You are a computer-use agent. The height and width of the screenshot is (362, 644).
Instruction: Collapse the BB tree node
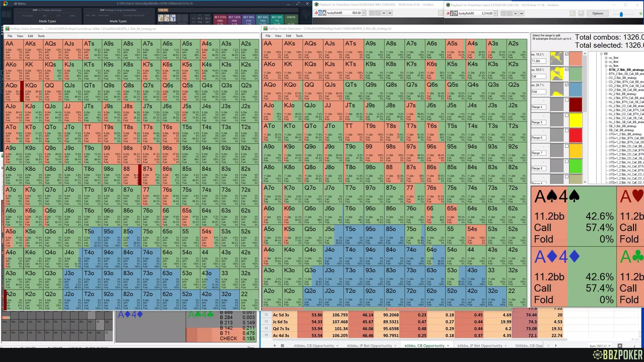click(601, 53)
